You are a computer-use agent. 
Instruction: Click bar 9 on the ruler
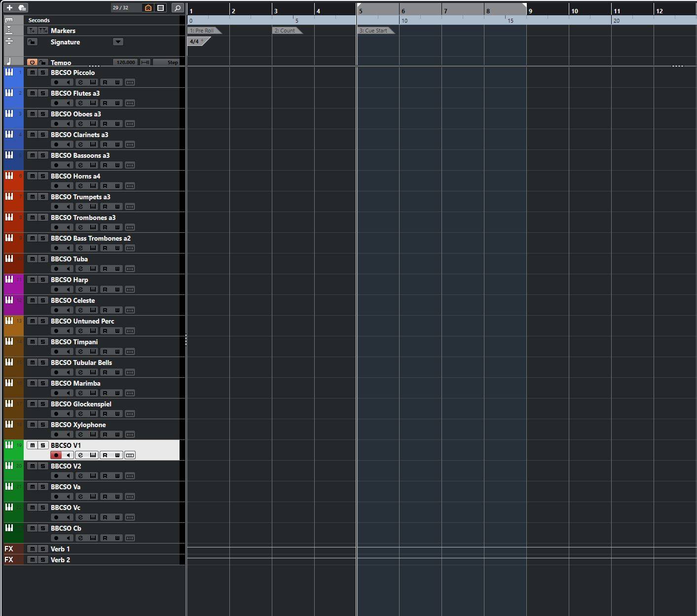click(530, 11)
